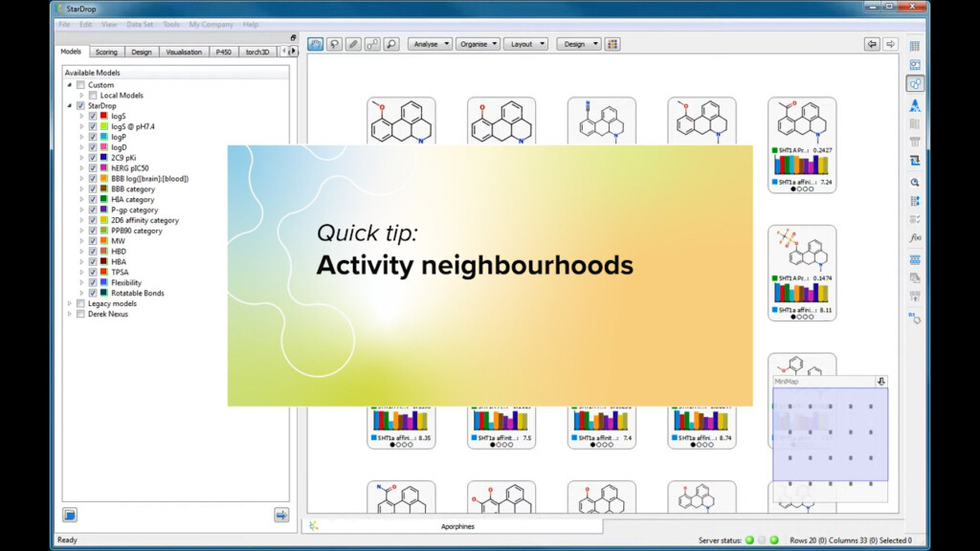Click the magnifying glass icon in right sidebar

tap(915, 182)
